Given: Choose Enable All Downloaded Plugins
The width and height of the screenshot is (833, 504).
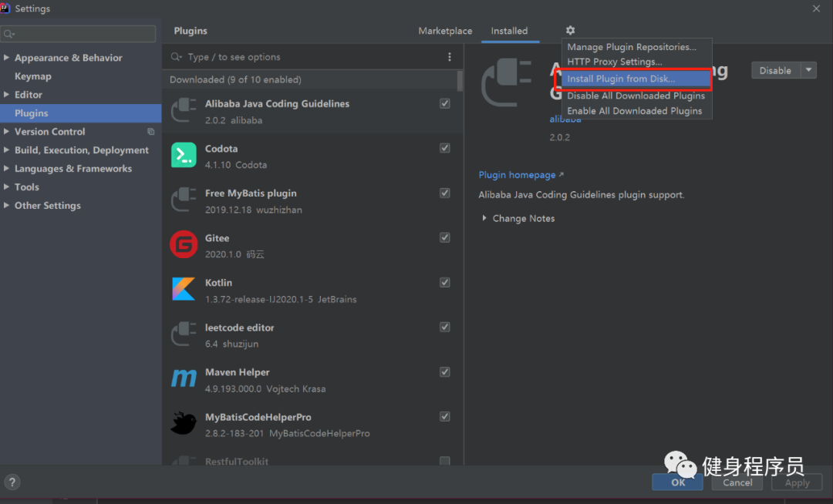Looking at the screenshot, I should [636, 111].
